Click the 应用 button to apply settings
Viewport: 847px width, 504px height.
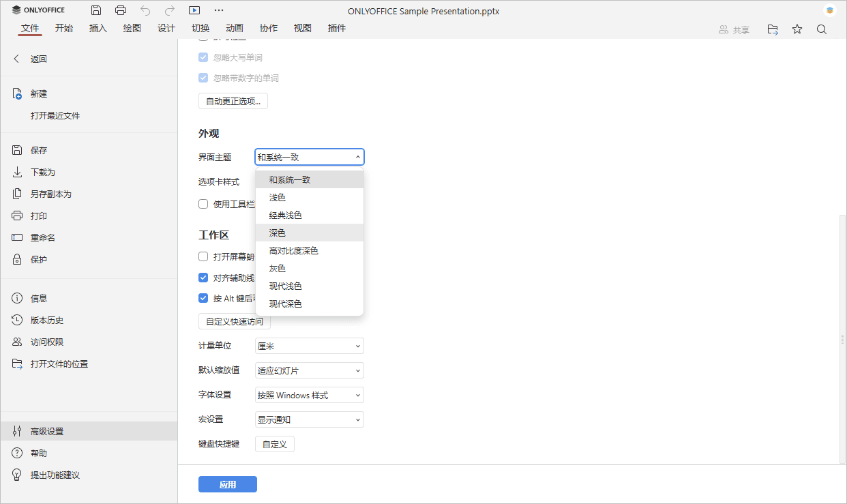[227, 484]
